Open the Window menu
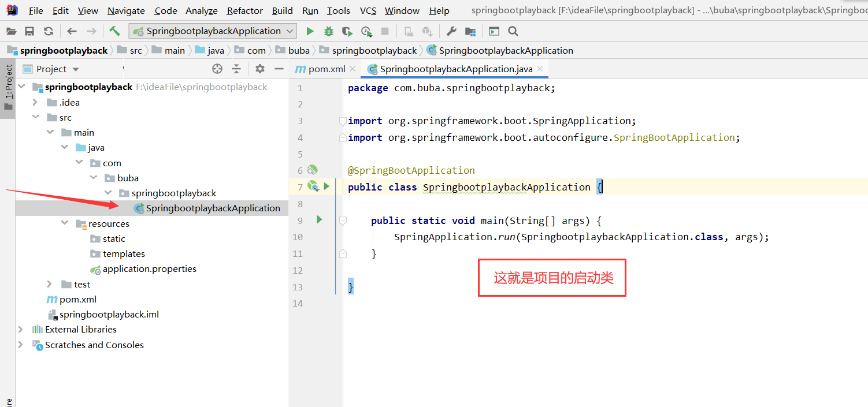 [402, 10]
